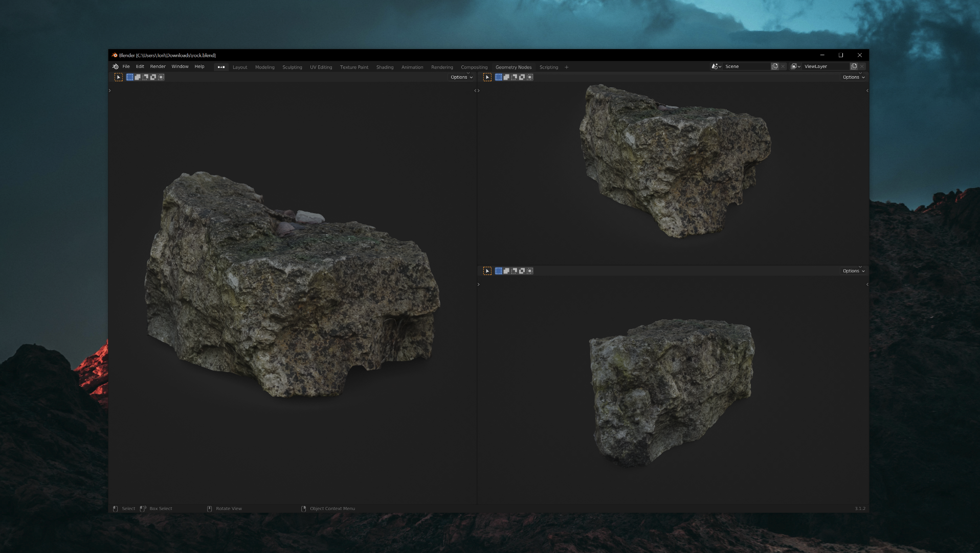Viewport: 980px width, 553px height.
Task: Click New Scene icon beside Scene field
Action: click(x=775, y=66)
